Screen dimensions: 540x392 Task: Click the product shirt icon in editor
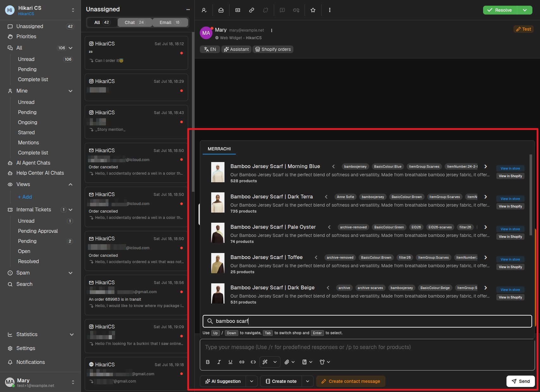pyautogui.click(x=322, y=362)
